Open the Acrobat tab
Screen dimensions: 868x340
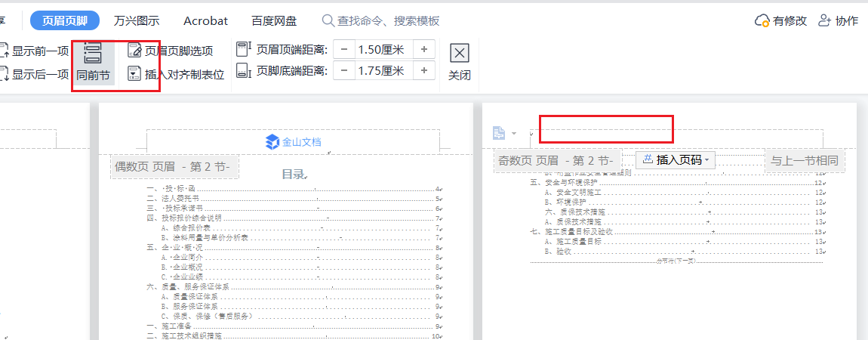205,20
